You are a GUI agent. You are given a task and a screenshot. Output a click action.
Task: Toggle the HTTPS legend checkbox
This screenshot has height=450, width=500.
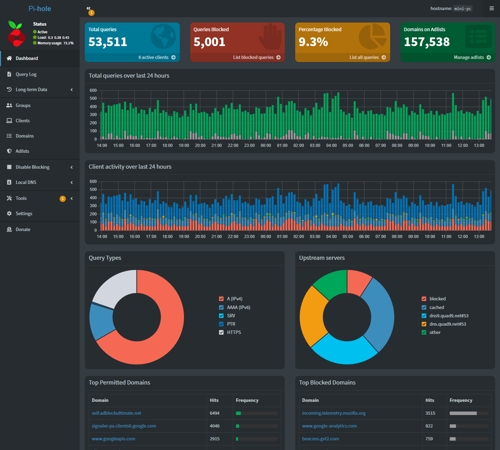click(221, 332)
